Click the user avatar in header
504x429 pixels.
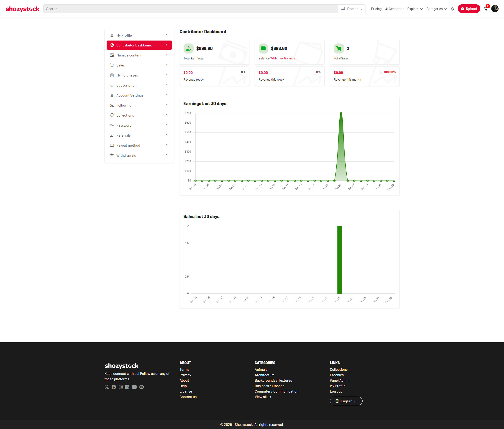[495, 9]
